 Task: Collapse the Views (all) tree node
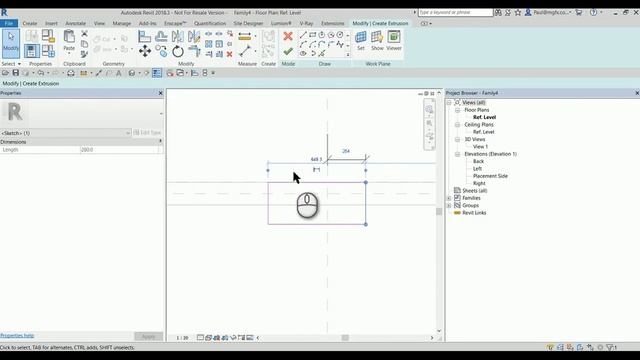click(449, 102)
